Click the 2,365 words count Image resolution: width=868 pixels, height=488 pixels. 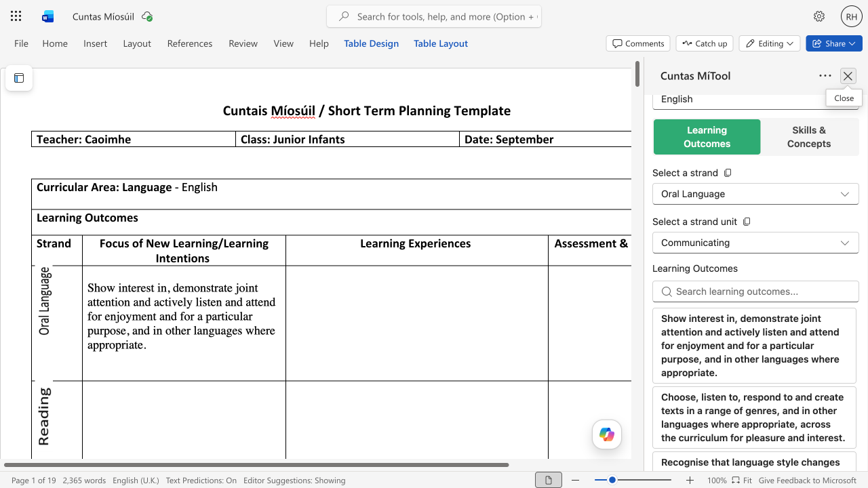84,480
